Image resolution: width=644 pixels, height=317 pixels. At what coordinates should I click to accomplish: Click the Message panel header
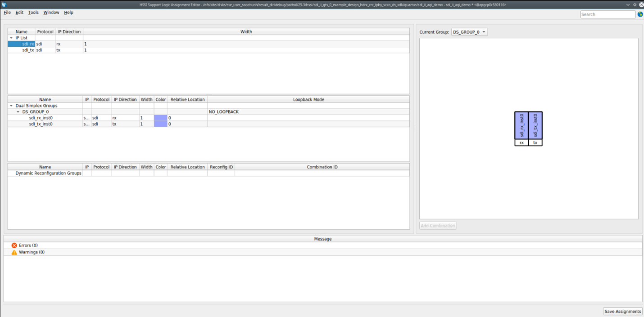point(322,239)
